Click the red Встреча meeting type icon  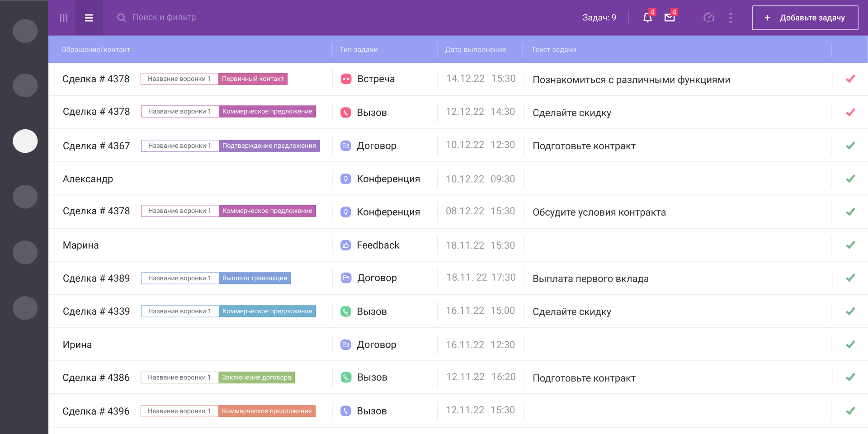click(x=346, y=79)
